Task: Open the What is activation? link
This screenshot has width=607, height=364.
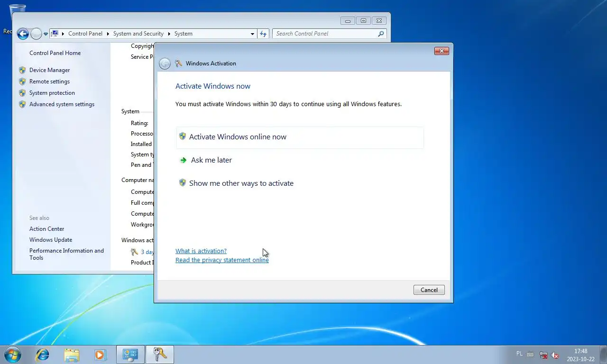Action: pyautogui.click(x=201, y=251)
